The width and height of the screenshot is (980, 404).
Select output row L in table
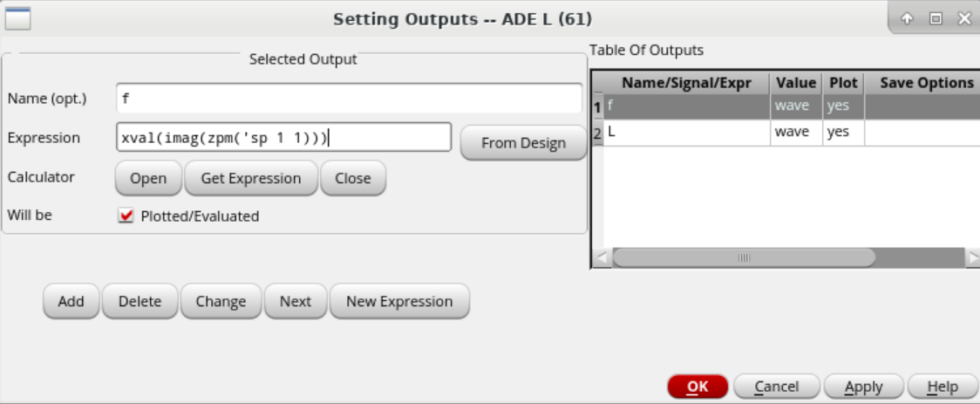(685, 133)
